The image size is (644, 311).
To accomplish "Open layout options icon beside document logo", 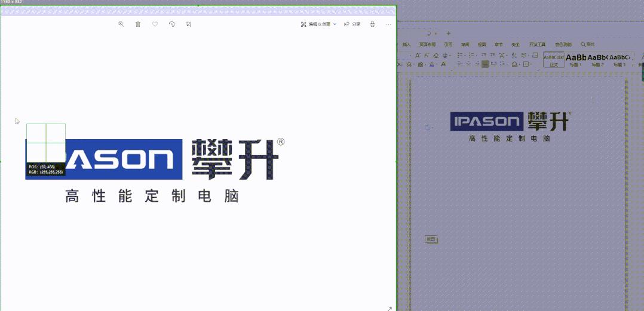I will [x=428, y=128].
